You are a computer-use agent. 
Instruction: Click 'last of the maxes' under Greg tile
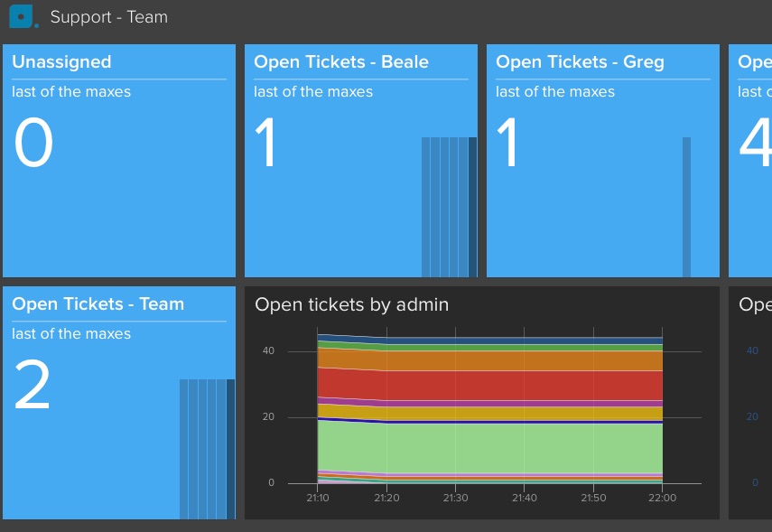point(555,91)
